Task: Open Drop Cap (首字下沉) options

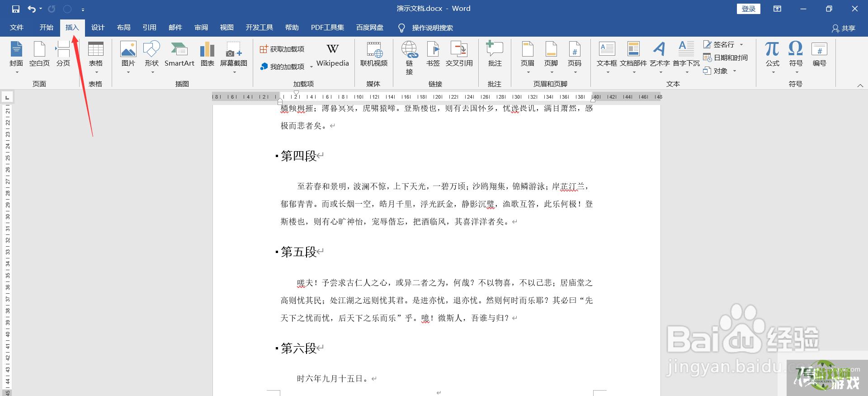Action: click(686, 57)
